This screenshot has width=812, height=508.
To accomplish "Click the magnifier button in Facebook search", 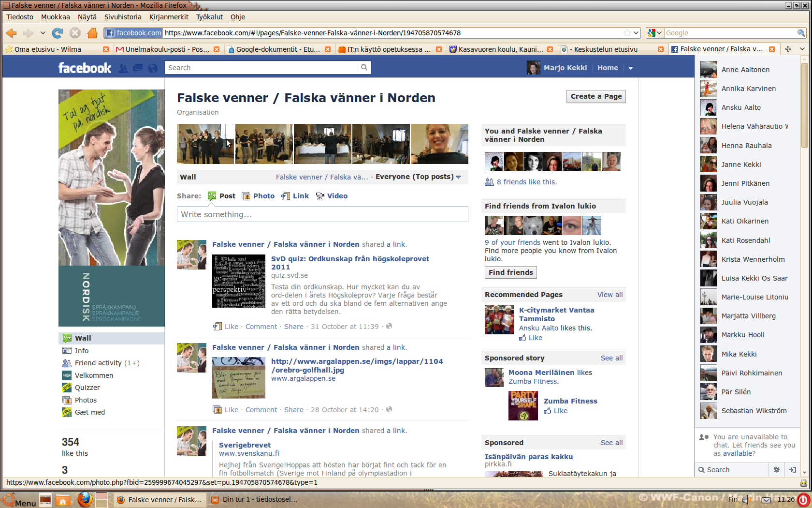I will coord(364,68).
